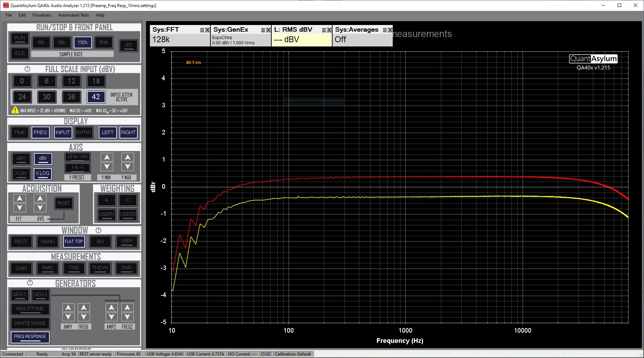Close the Sys:Averages tile

(390, 30)
